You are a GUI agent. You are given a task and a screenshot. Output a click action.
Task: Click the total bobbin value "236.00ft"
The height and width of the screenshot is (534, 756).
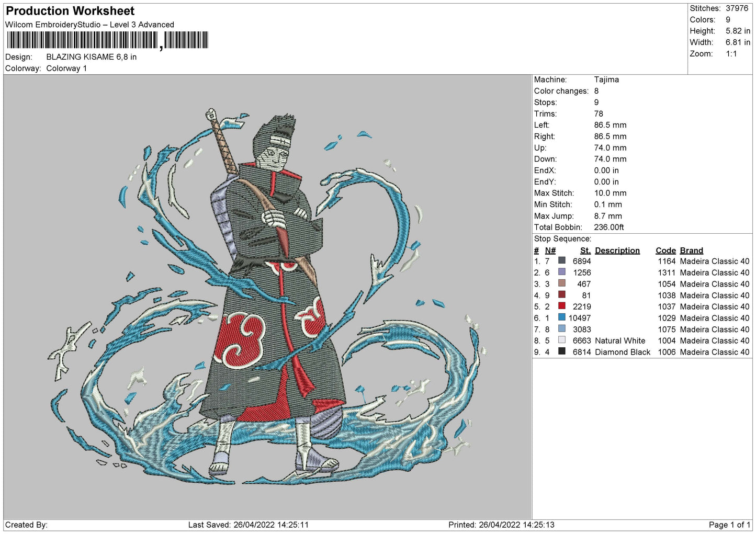[609, 228]
